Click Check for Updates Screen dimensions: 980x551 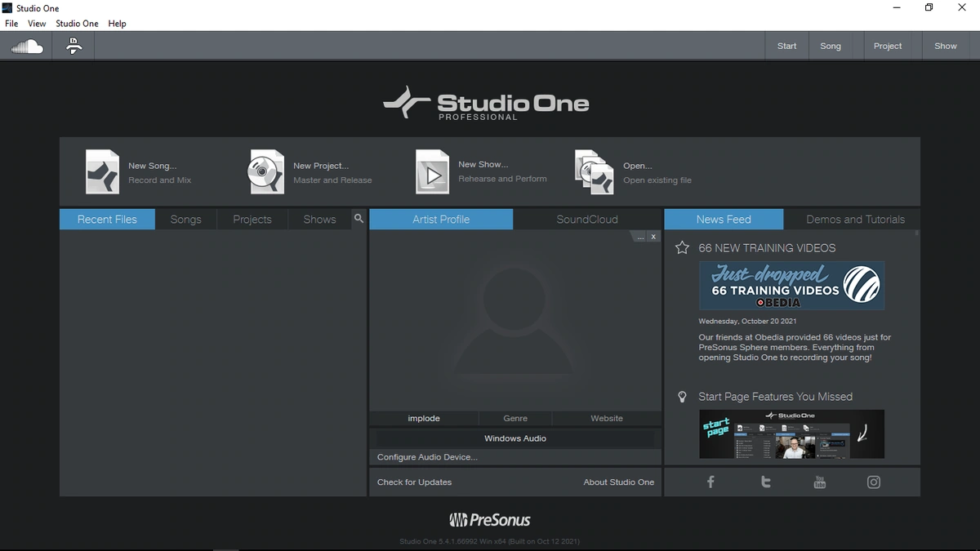click(x=414, y=482)
